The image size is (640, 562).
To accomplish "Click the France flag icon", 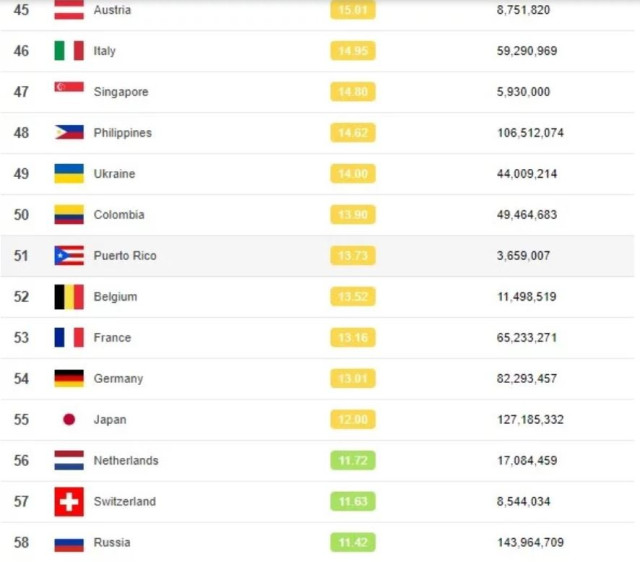I will coord(69,338).
